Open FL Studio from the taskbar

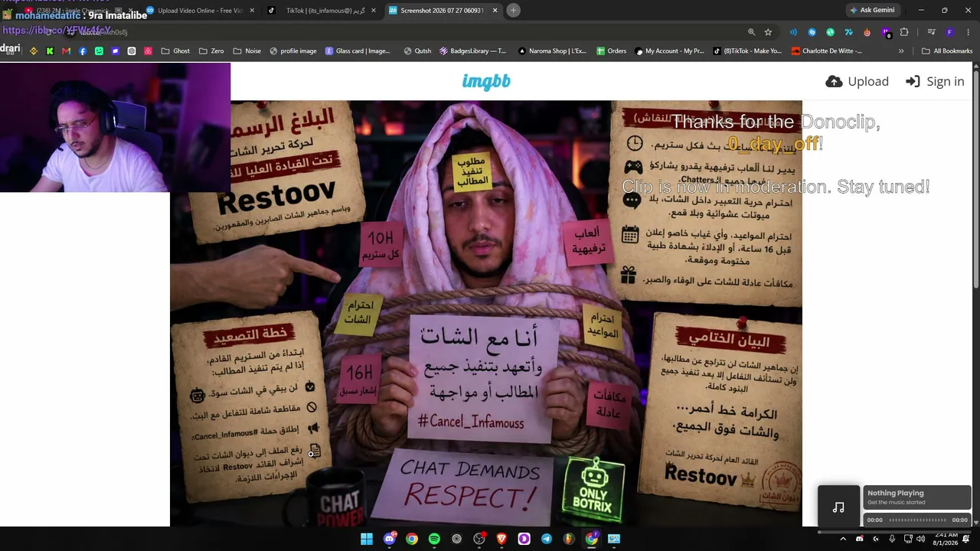(569, 539)
